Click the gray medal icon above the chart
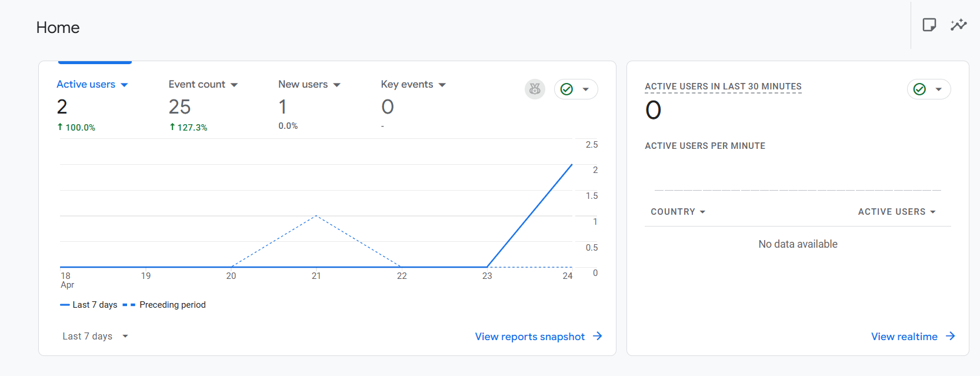The image size is (980, 376). point(535,89)
